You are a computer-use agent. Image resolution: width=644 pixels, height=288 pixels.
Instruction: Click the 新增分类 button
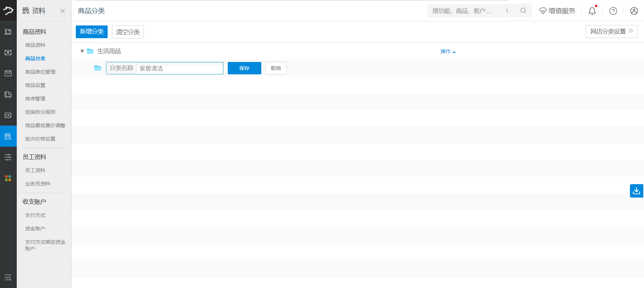(92, 32)
